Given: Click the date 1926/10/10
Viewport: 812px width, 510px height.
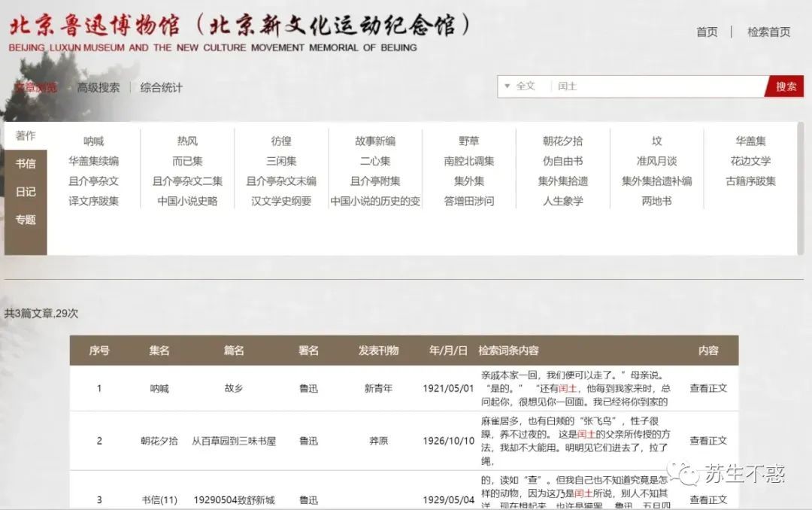Looking at the screenshot, I should (448, 441).
